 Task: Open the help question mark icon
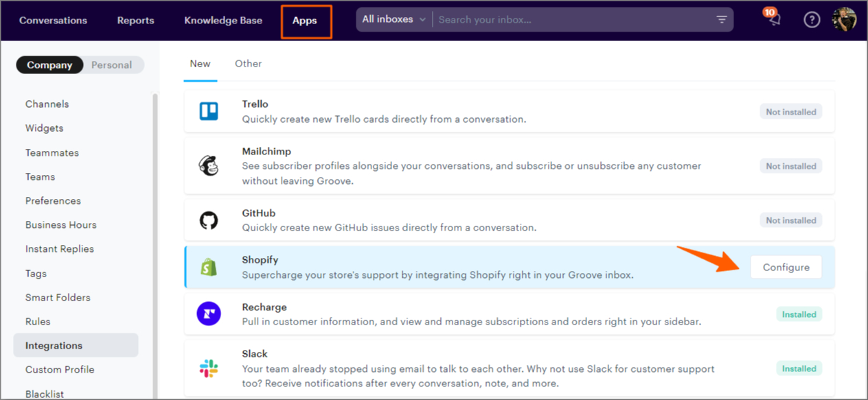point(812,20)
